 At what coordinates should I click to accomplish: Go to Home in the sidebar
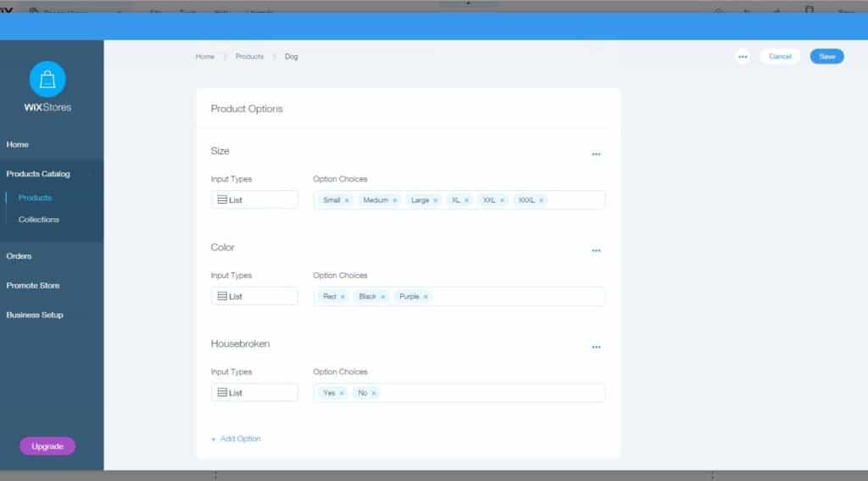point(18,144)
